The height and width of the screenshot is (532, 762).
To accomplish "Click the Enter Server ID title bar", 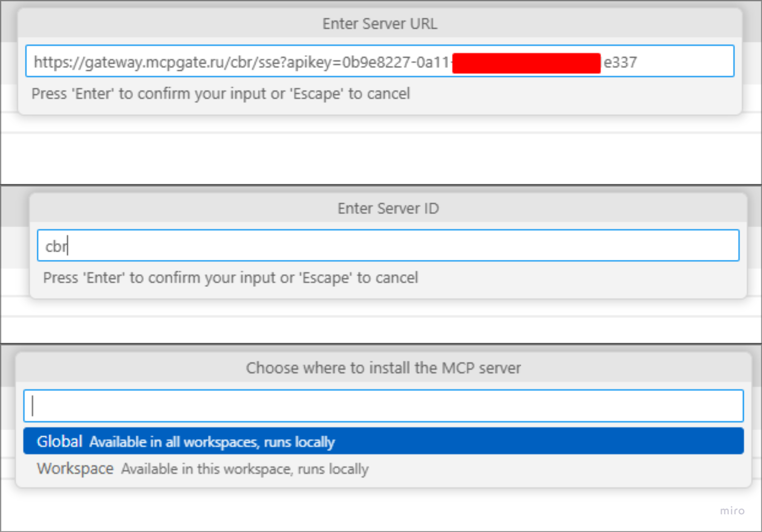I will pyautogui.click(x=388, y=208).
